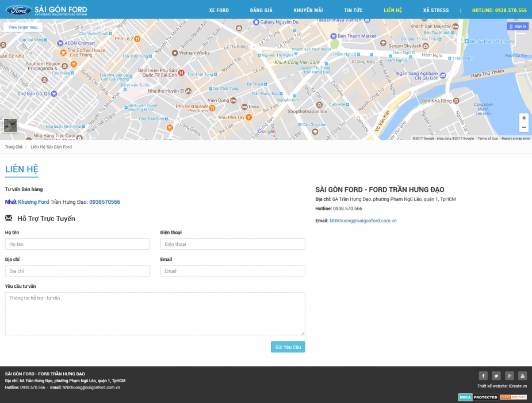Click Gửi Yêu Cầu submit button
532x403 pixels.
pyautogui.click(x=288, y=347)
